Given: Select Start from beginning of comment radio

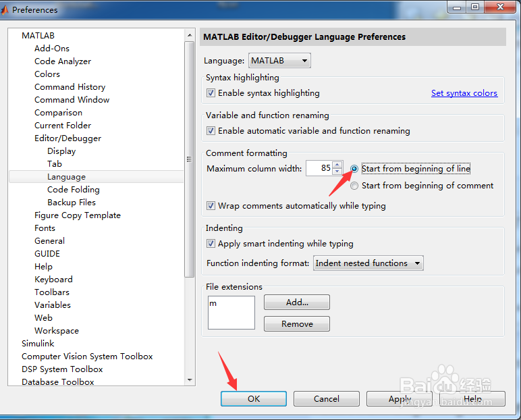Looking at the screenshot, I should click(x=354, y=186).
